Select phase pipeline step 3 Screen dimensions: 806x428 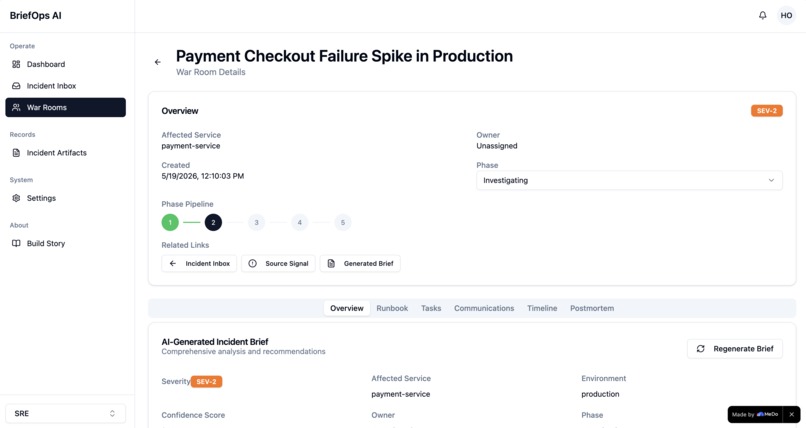coord(257,222)
